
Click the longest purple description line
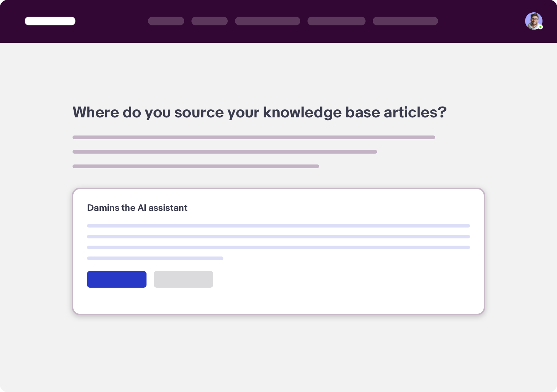coord(254,137)
